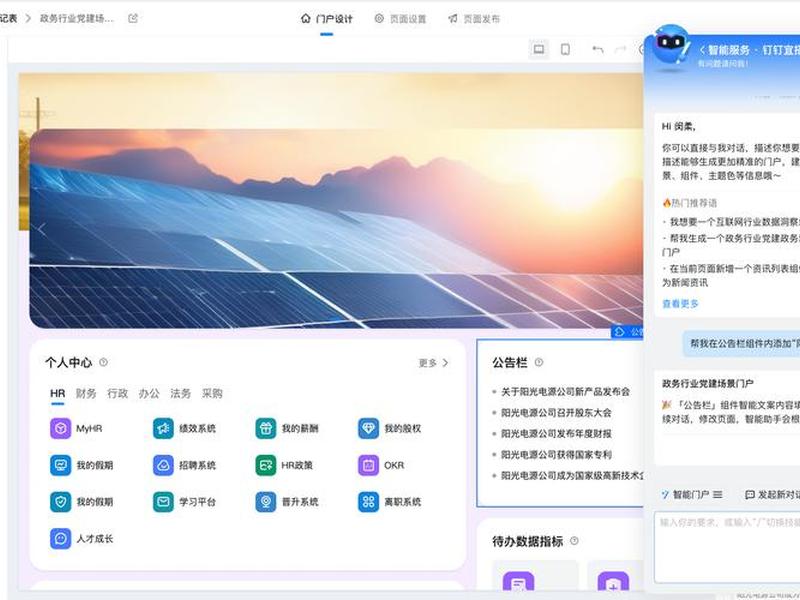Click the undo arrow in the toolbar
Viewport: 800px width, 600px height.
tap(597, 49)
